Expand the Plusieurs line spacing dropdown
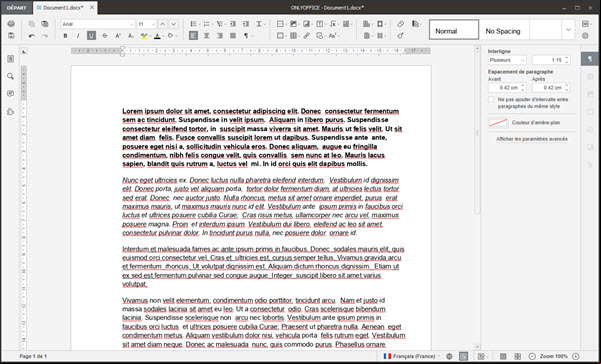The height and width of the screenshot is (364, 601). [x=507, y=60]
